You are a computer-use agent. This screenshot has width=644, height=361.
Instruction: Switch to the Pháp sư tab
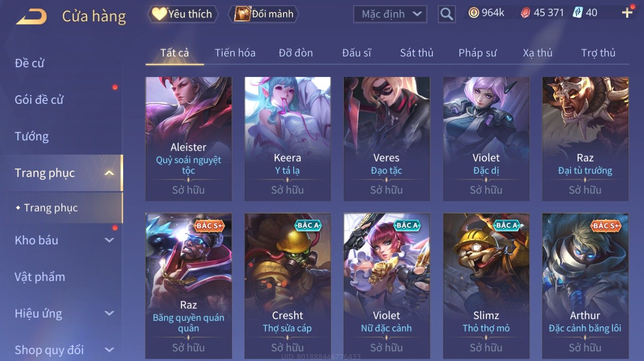click(x=477, y=53)
